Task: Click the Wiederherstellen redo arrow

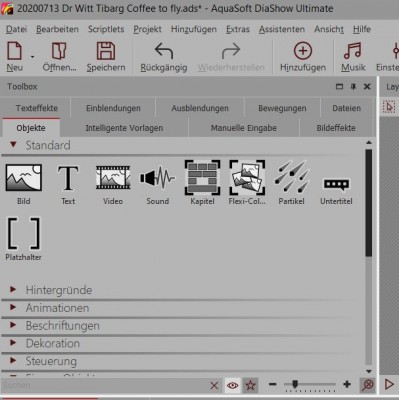Action: (231, 51)
